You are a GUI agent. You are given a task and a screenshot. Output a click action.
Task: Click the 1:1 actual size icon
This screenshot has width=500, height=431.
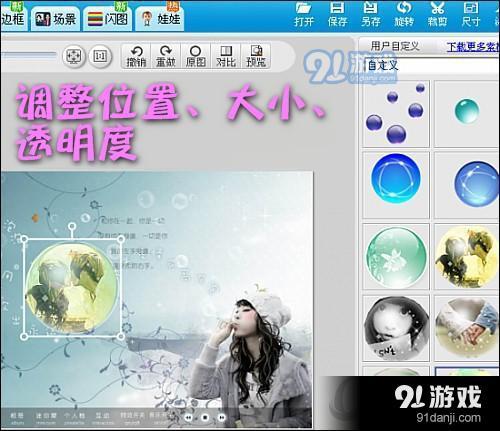coord(100,56)
